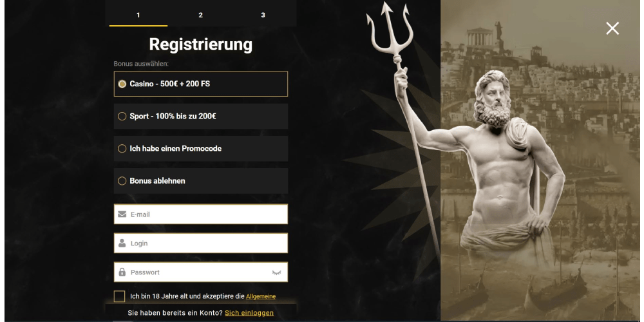Choose Ich habe einen Promocode option
This screenshot has width=644, height=322.
[201, 149]
